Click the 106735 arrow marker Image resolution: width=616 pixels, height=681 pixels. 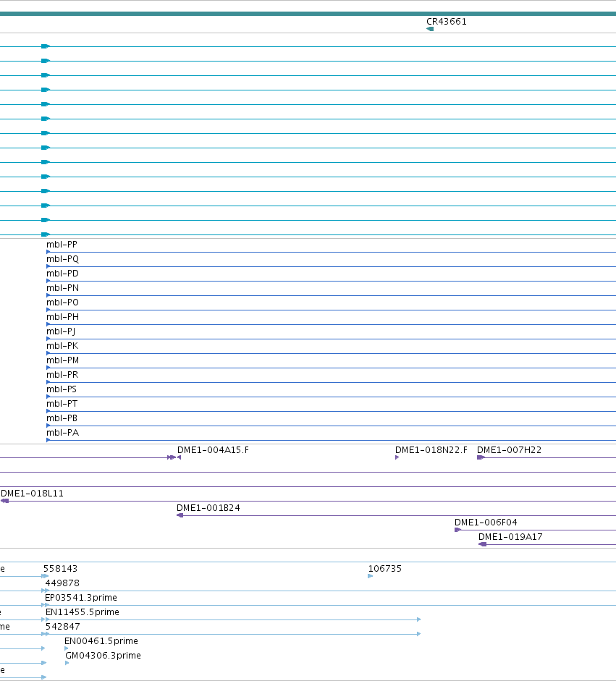click(x=371, y=576)
